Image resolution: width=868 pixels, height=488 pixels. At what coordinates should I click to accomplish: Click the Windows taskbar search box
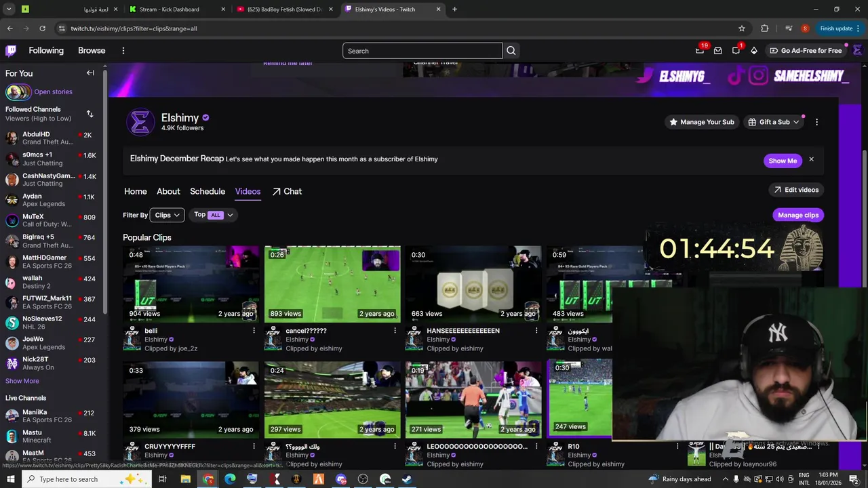[86, 479]
